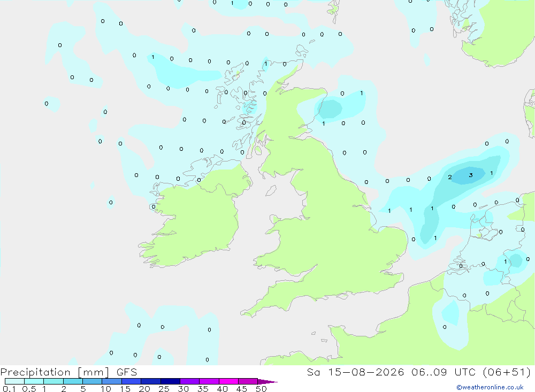Click the legend label '45'
This screenshot has width=535, height=392.
click(242, 389)
